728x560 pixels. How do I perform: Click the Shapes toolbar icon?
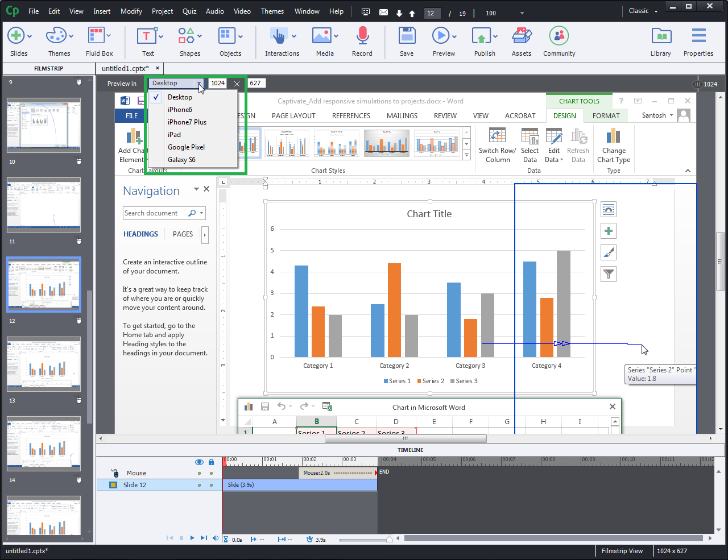(x=186, y=36)
